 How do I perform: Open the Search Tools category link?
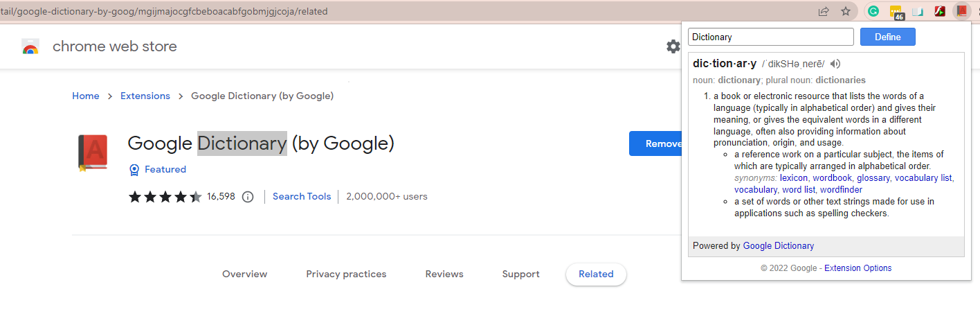(x=302, y=197)
